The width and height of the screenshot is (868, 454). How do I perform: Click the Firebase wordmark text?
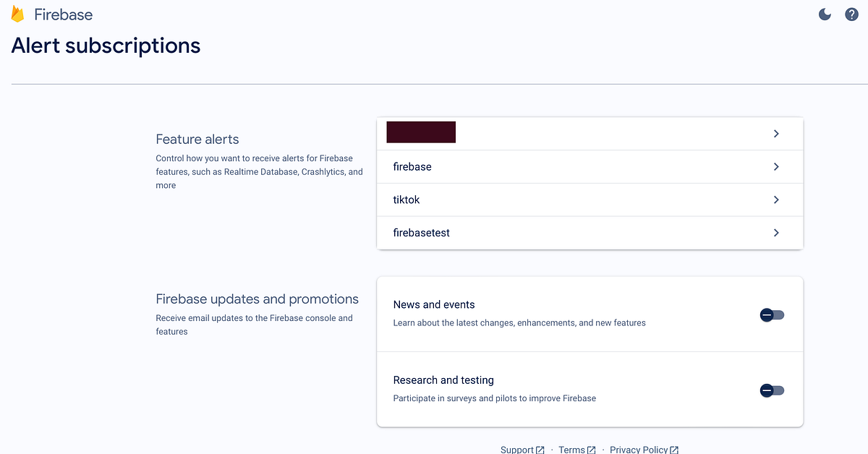[x=64, y=14]
